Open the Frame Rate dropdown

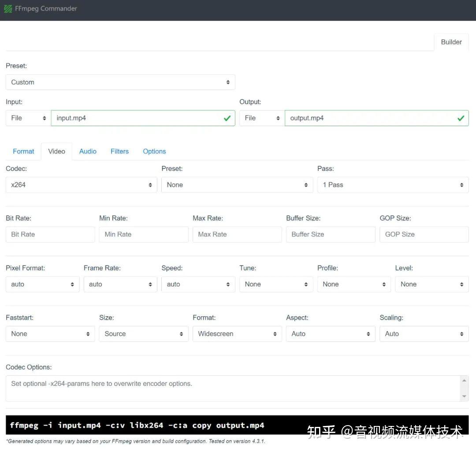(120, 284)
